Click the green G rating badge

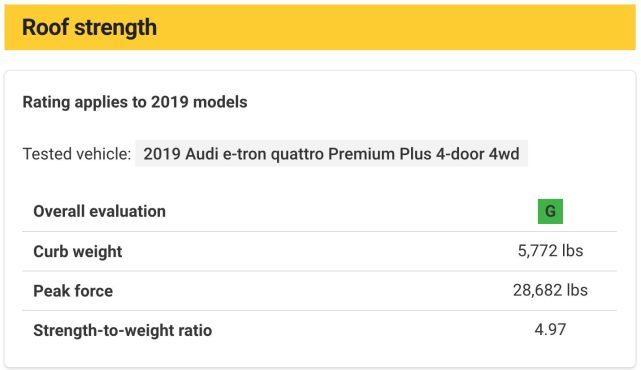(550, 211)
